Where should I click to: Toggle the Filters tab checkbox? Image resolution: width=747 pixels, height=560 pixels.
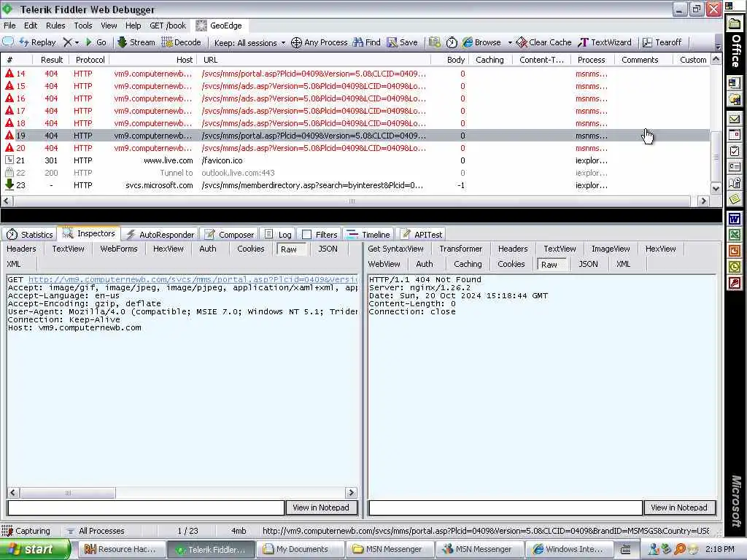pos(307,234)
